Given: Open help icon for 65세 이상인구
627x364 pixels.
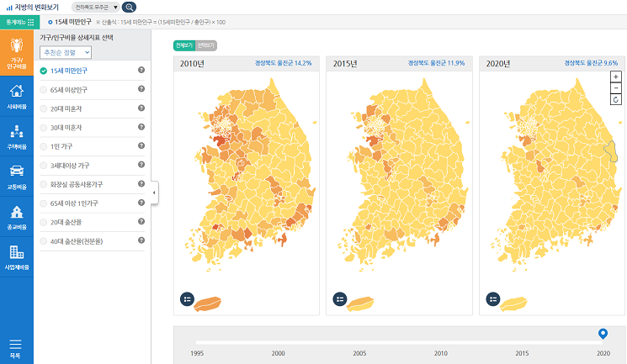Looking at the screenshot, I should click(141, 89).
